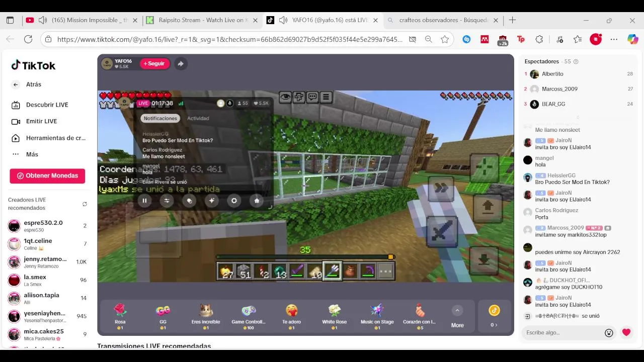Open the Copilot sidebar

(632, 39)
